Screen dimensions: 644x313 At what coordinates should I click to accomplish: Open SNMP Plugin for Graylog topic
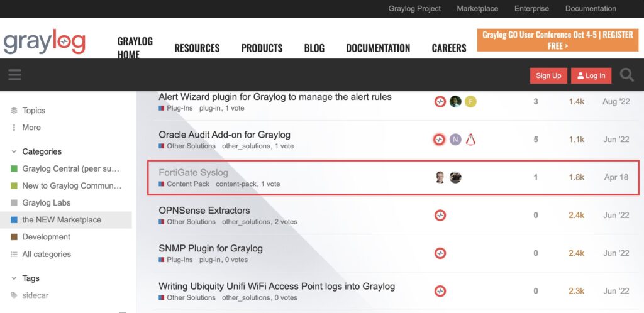click(210, 248)
